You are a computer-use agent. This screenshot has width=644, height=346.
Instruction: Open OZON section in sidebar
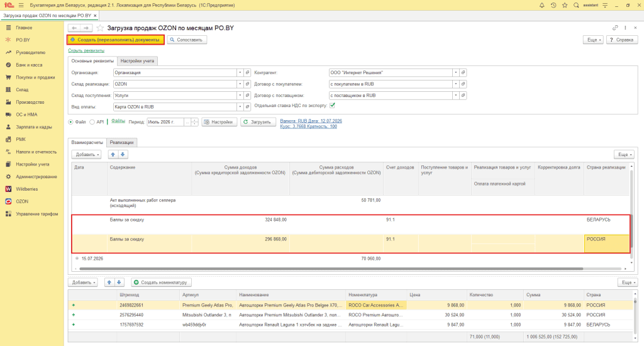tap(22, 201)
